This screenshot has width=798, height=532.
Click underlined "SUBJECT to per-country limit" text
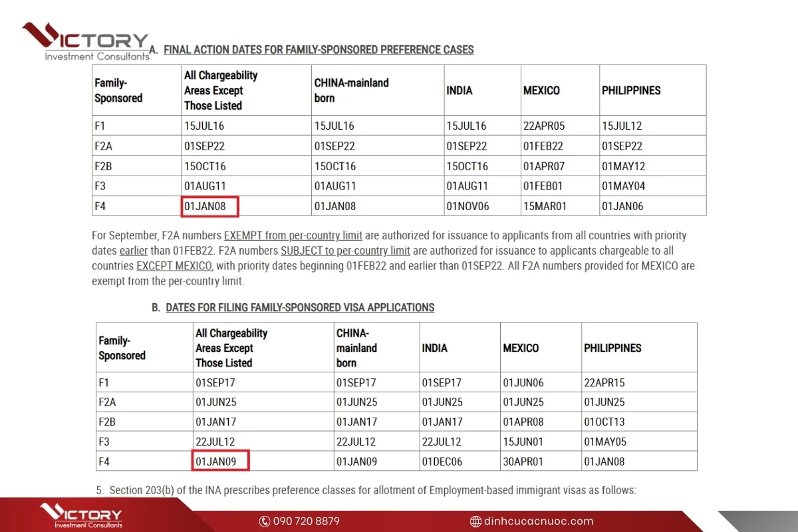click(x=345, y=251)
